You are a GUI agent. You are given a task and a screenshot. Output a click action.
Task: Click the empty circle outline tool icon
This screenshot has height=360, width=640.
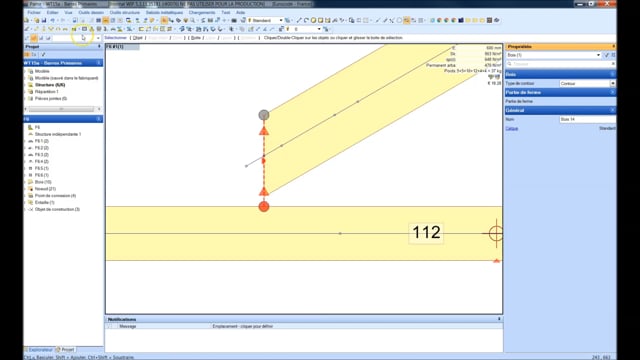tap(399, 20)
